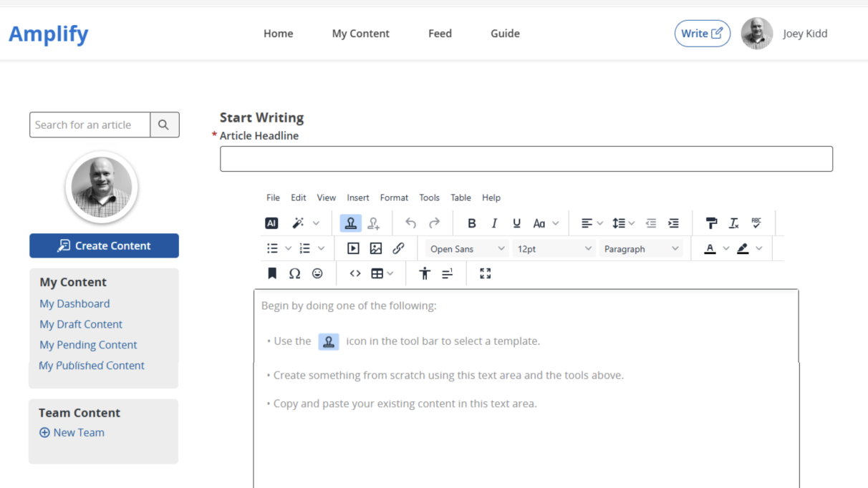Open the Paragraph block format dropdown
This screenshot has height=488, width=868.
pyautogui.click(x=641, y=249)
